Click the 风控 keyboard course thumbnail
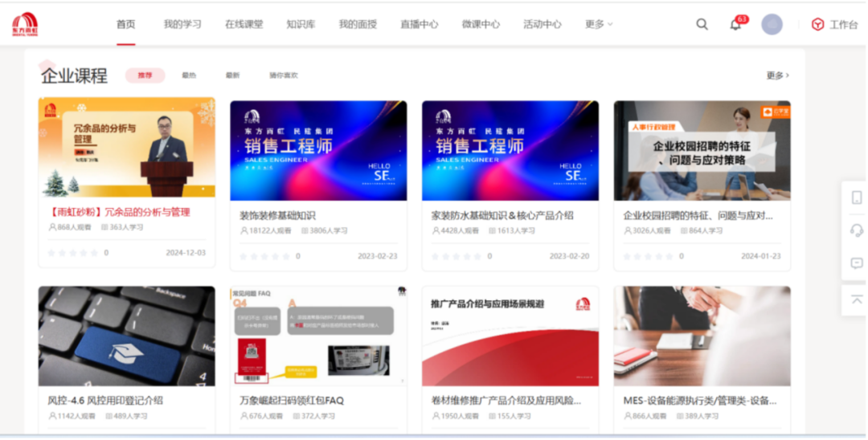This screenshot has width=868, height=440. 126,336
